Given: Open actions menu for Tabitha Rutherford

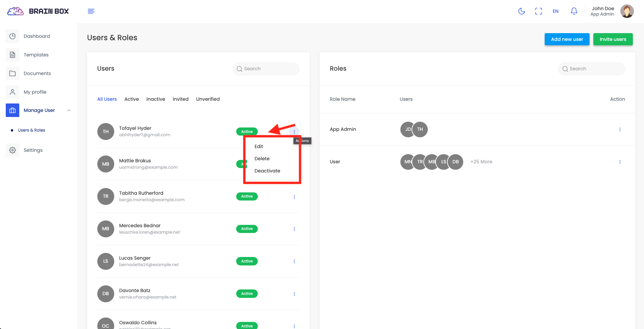Looking at the screenshot, I should pyautogui.click(x=294, y=197).
